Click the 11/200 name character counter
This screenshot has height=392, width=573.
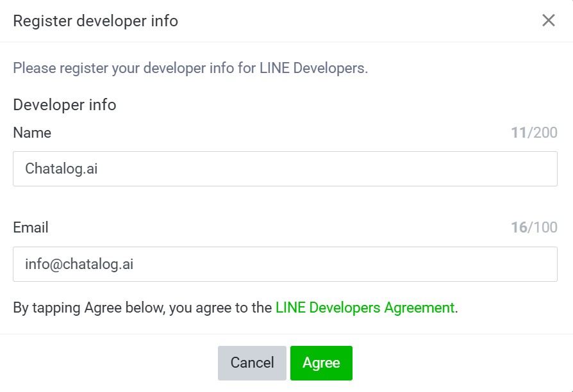tap(534, 133)
